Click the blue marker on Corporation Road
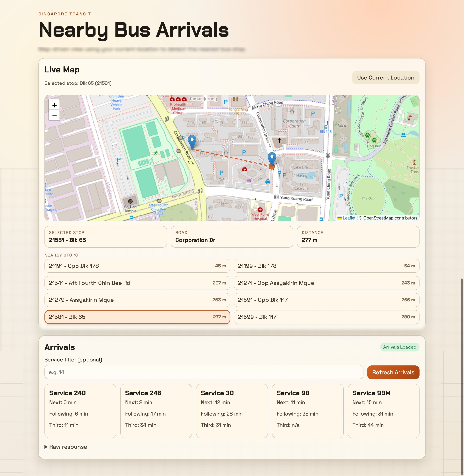The height and width of the screenshot is (476, 464). click(x=192, y=141)
